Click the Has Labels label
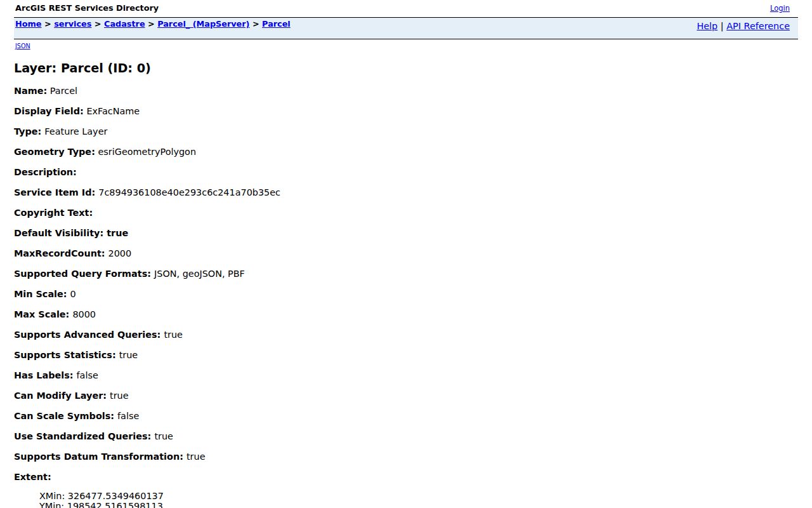The width and height of the screenshot is (812, 508). tap(44, 375)
